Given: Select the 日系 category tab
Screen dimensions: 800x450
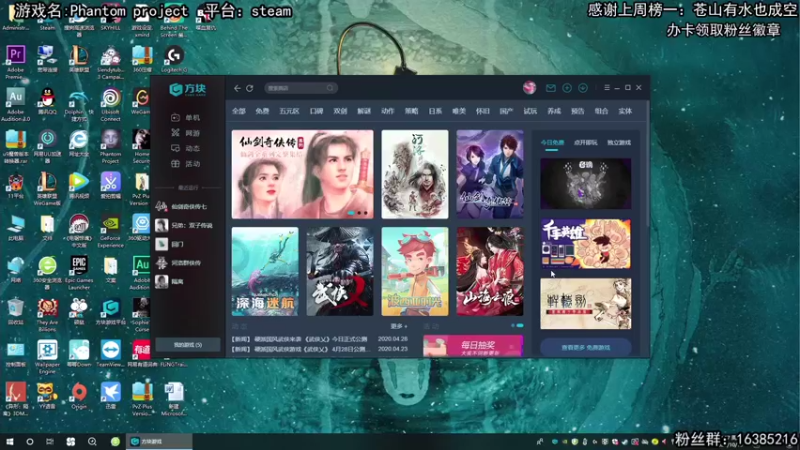Looking at the screenshot, I should coord(435,111).
